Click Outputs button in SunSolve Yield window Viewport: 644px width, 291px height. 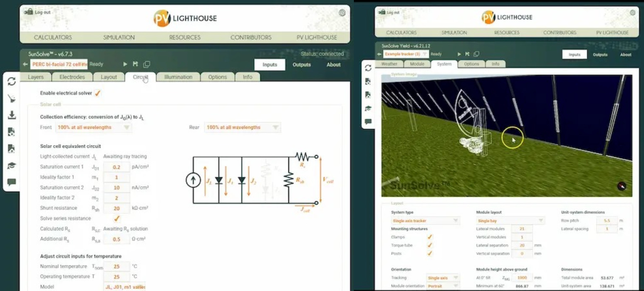[x=600, y=55]
